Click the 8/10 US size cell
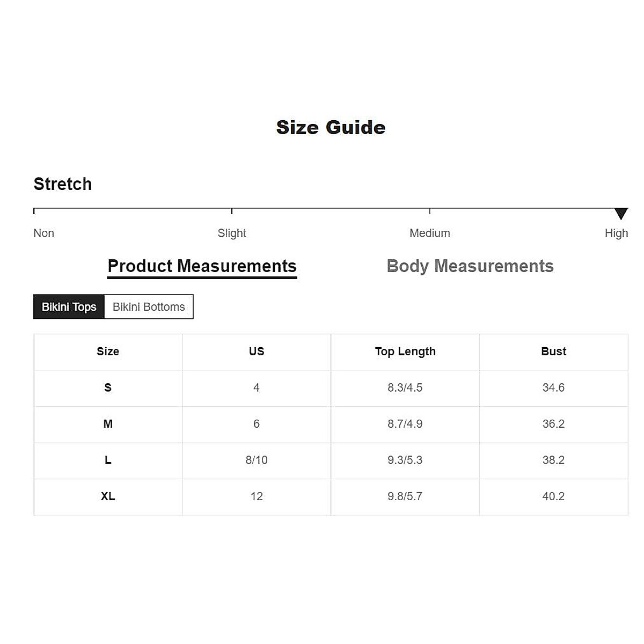Image resolution: width=644 pixels, height=644 pixels. coord(257,460)
